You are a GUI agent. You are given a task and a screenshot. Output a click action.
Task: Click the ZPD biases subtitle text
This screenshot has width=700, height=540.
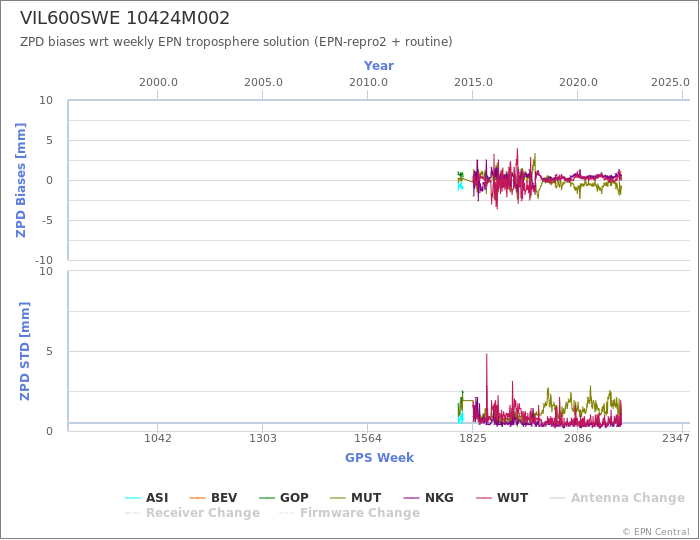click(x=236, y=42)
